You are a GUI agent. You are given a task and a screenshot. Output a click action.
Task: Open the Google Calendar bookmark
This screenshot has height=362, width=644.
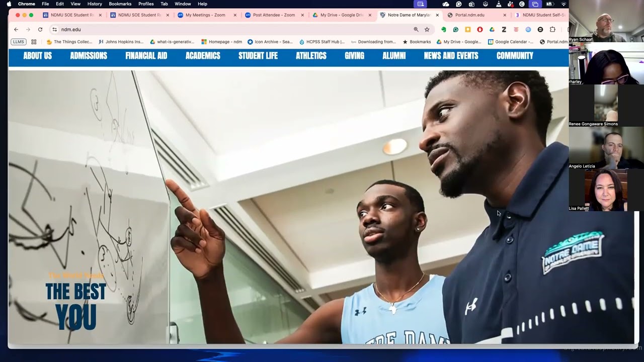tap(510, 42)
